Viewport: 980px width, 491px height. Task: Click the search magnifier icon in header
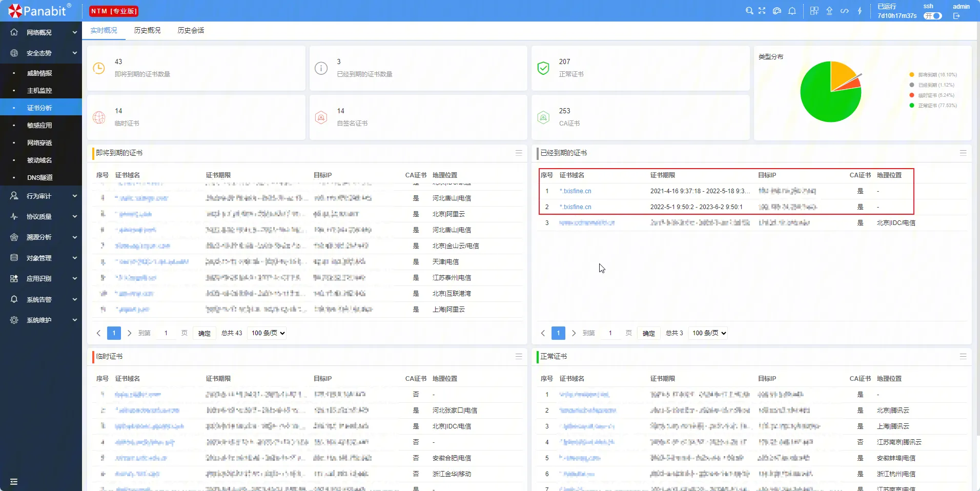749,11
